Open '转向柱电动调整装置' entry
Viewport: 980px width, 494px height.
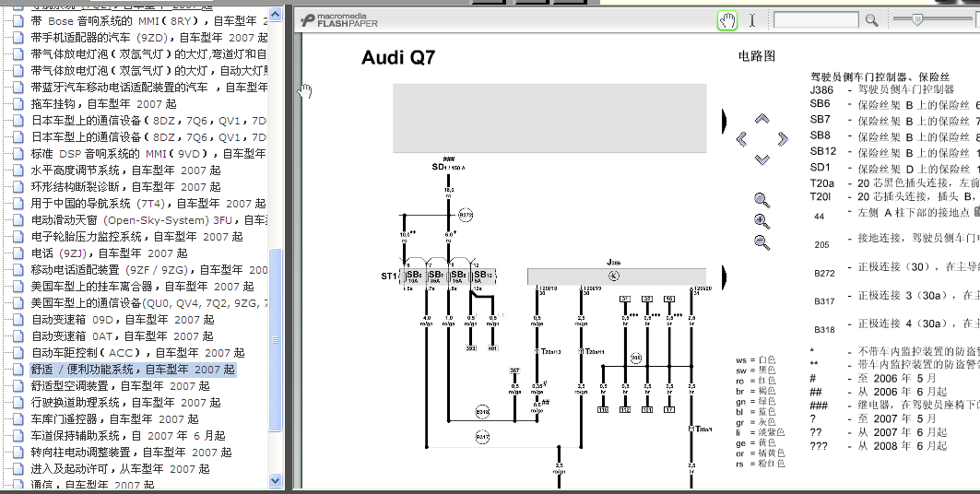tap(131, 453)
